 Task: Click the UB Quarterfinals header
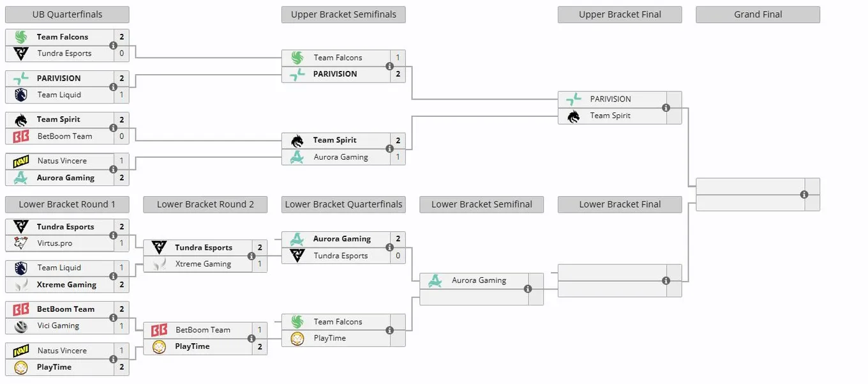coord(67,14)
